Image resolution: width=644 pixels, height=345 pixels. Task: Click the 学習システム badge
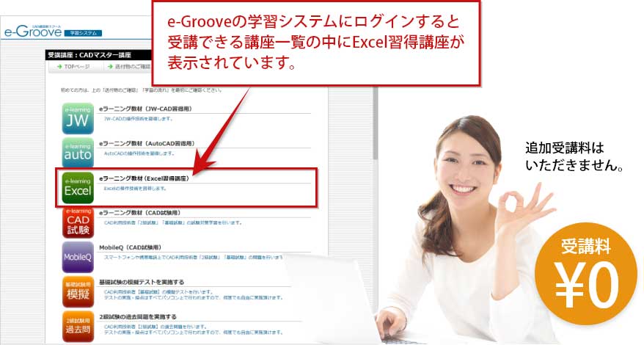click(x=84, y=33)
